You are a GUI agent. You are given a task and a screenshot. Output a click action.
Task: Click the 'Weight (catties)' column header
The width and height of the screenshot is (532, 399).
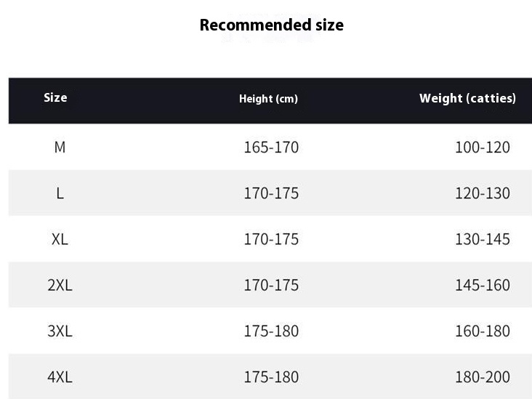467,98
